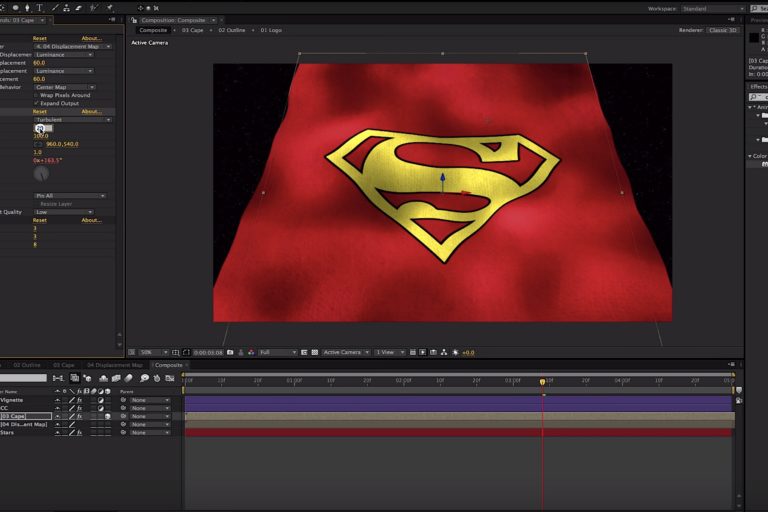768x512 pixels.
Task: Open the Low quality dropdown
Action: [64, 212]
